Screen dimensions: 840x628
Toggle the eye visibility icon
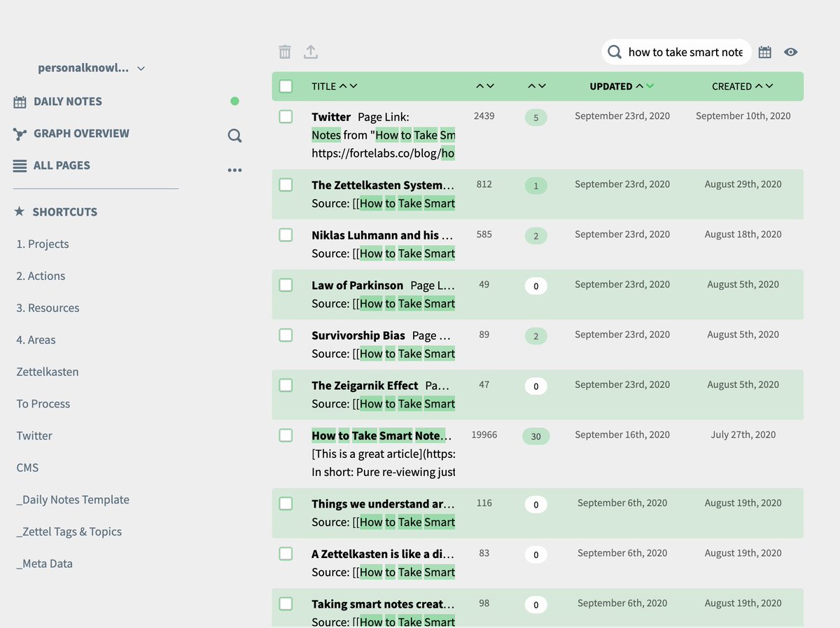(x=791, y=52)
